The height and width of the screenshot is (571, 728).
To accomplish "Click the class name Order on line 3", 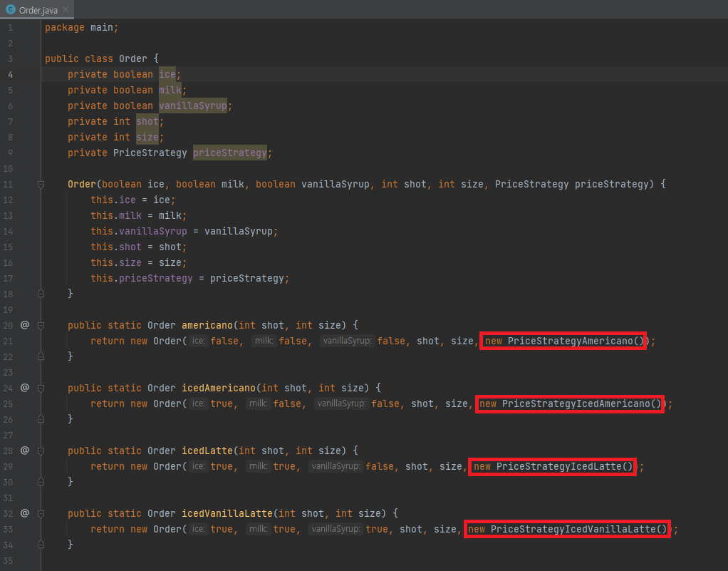I will click(x=132, y=58).
